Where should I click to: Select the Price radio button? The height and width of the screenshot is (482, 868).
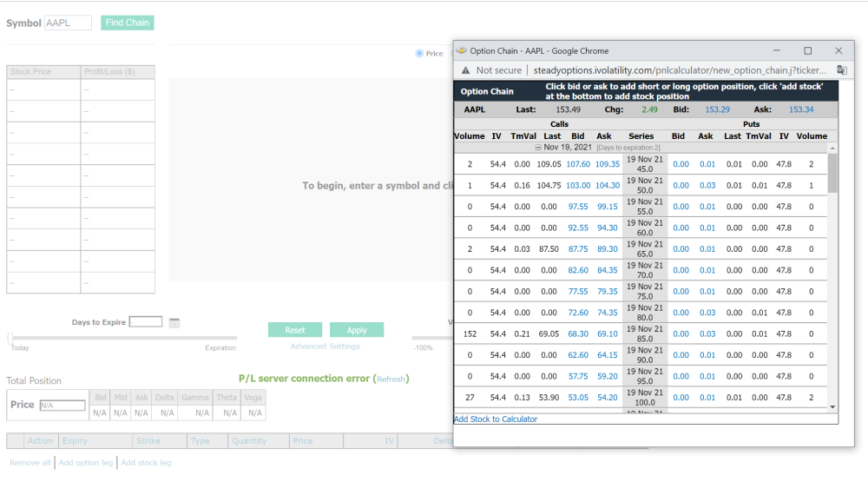click(x=419, y=53)
